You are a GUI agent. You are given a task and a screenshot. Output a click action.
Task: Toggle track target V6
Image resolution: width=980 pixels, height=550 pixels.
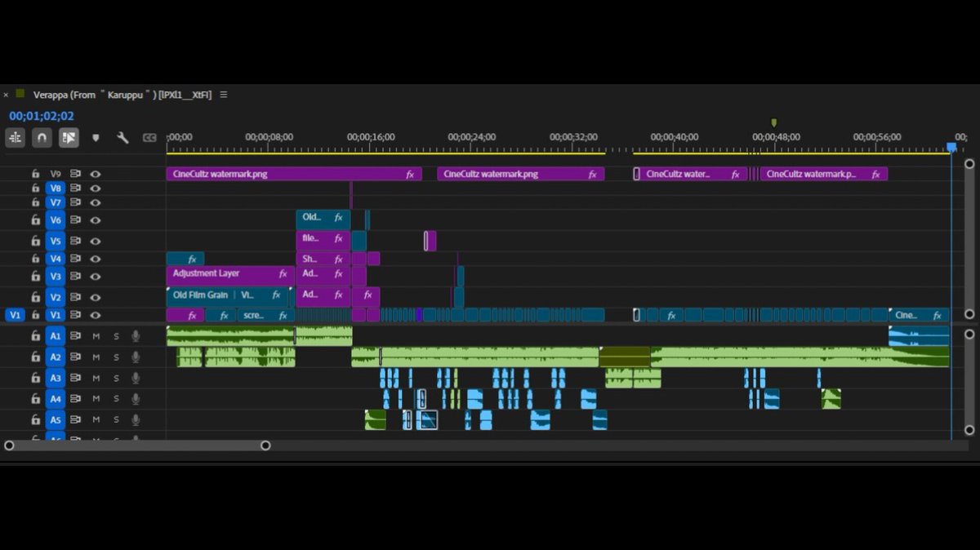[56, 220]
